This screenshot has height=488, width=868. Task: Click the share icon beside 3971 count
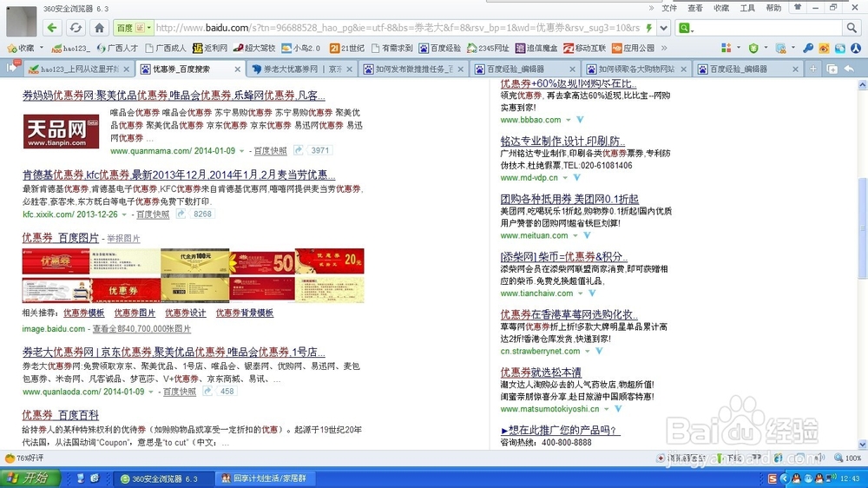click(x=299, y=150)
